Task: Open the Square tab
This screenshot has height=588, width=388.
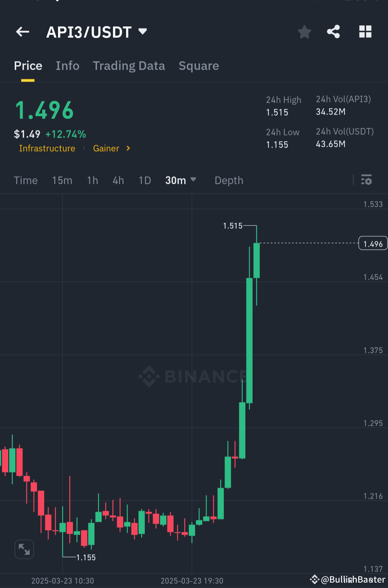Action: click(199, 66)
